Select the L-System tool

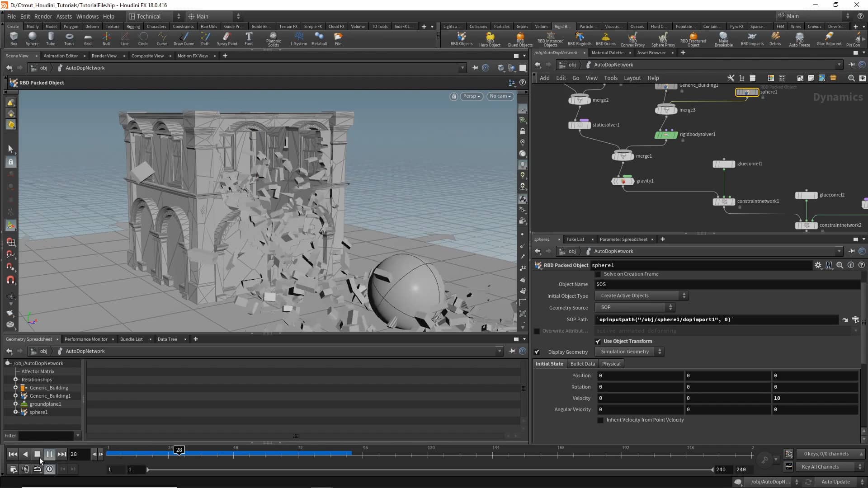298,38
